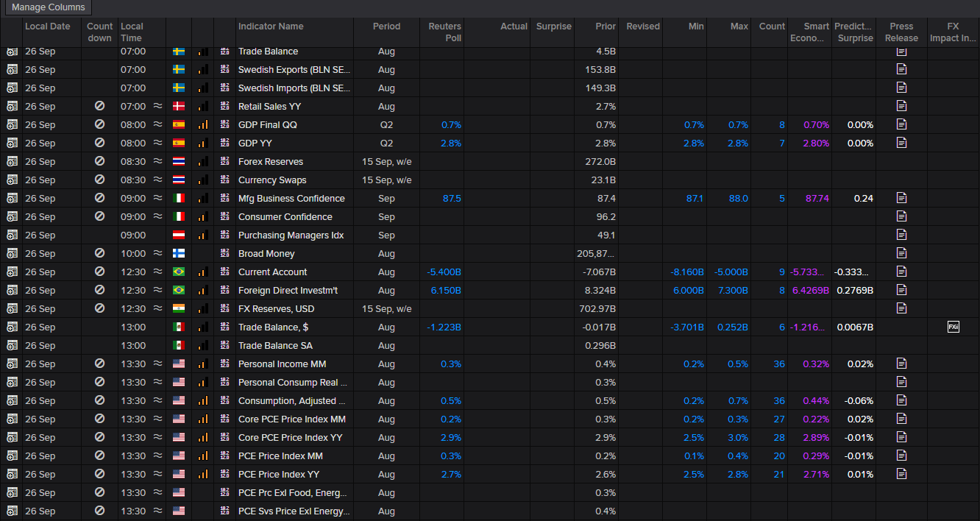Open the numbers icon beside Currency Swaps
The height and width of the screenshot is (521, 980).
[224, 180]
